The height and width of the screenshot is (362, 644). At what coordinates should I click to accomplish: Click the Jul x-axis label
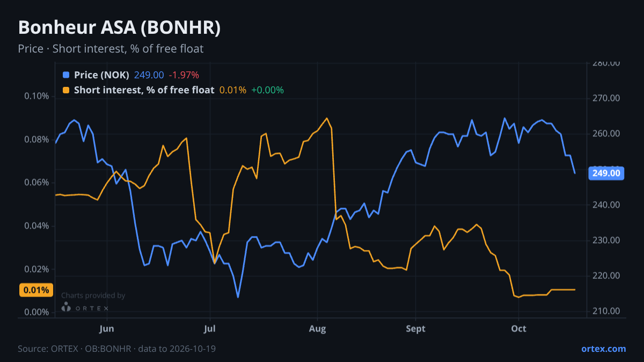coord(210,328)
